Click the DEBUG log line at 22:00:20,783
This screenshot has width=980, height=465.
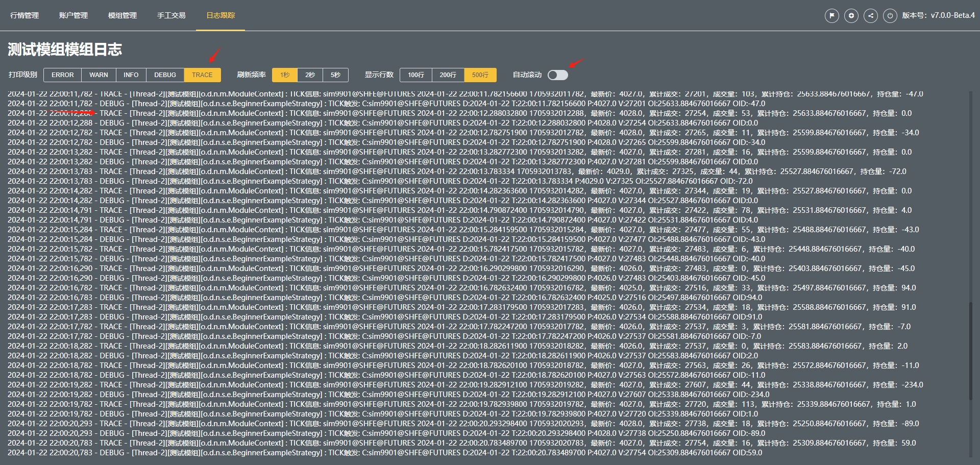[x=385, y=453]
